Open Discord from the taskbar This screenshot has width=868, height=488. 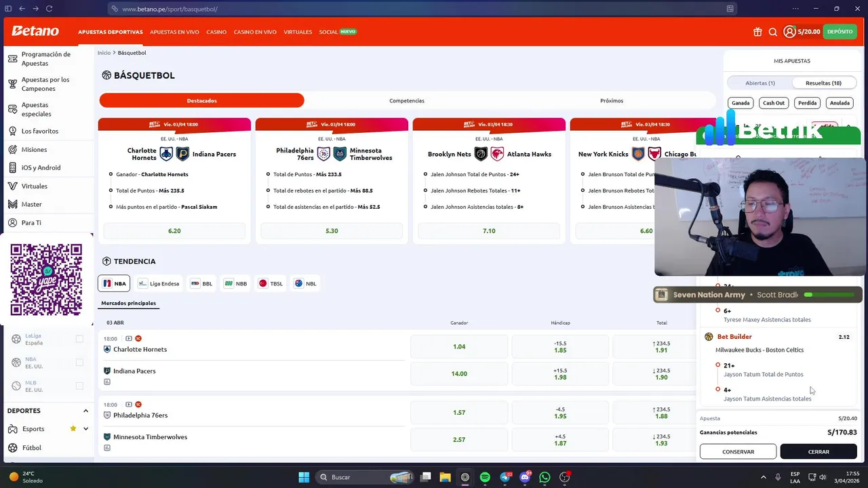coord(525,477)
